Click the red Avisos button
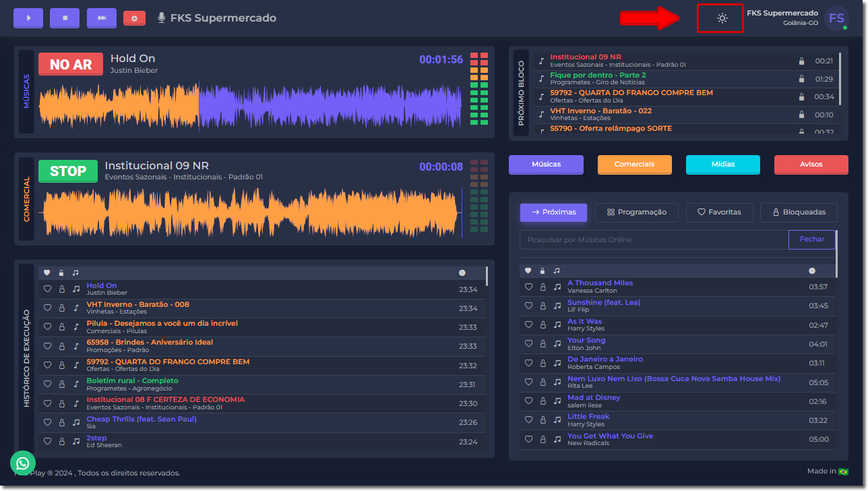Screen dimensions: 868x491 (811, 165)
